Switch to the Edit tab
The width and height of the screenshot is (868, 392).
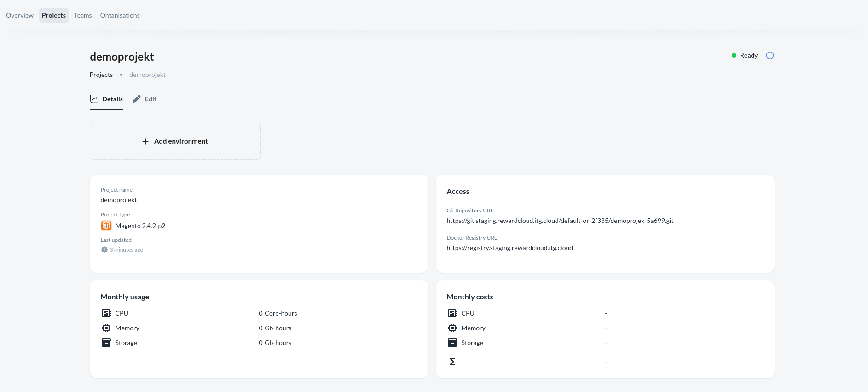(x=145, y=99)
